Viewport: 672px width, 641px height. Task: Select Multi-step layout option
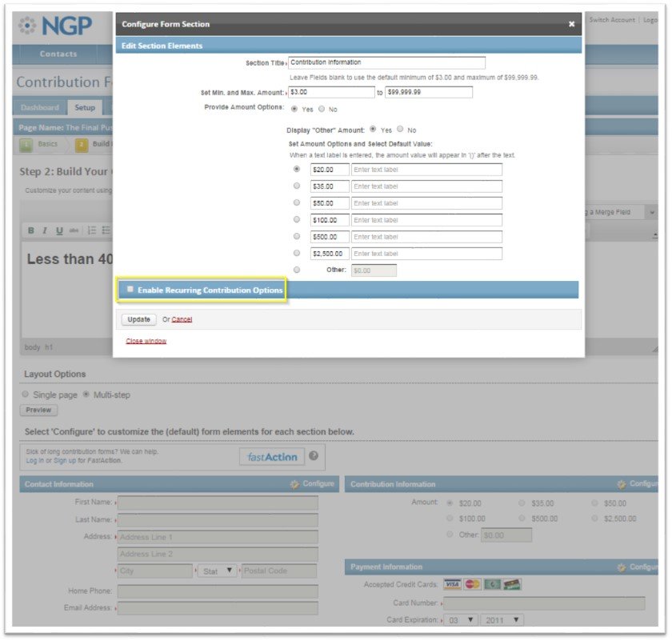[86, 394]
